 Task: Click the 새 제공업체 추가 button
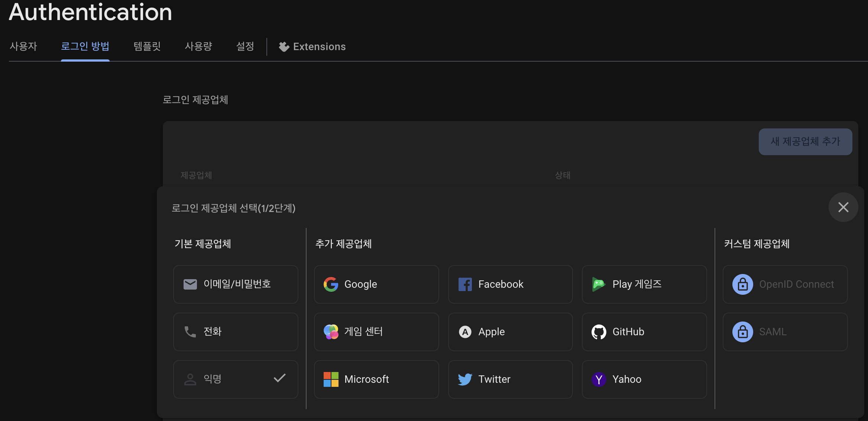[x=805, y=141]
